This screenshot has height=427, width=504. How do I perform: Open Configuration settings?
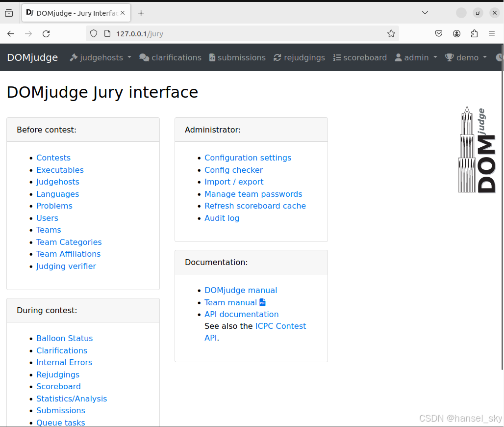(248, 158)
